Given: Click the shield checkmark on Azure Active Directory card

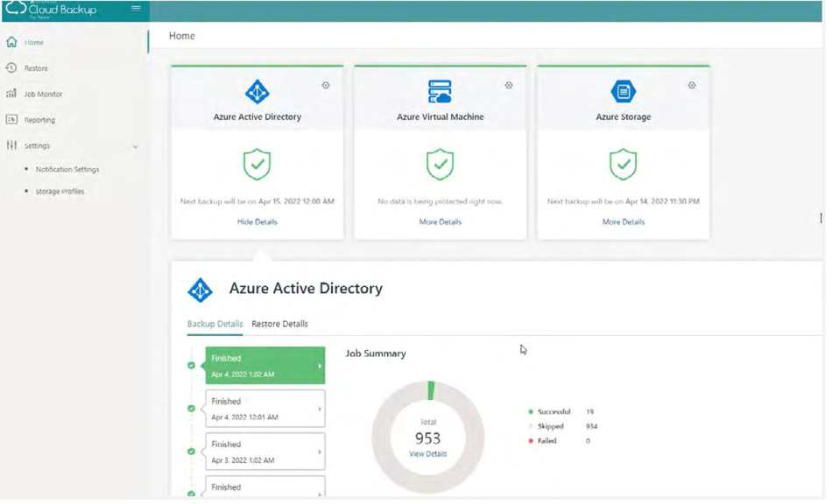Looking at the screenshot, I should pyautogui.click(x=257, y=164).
